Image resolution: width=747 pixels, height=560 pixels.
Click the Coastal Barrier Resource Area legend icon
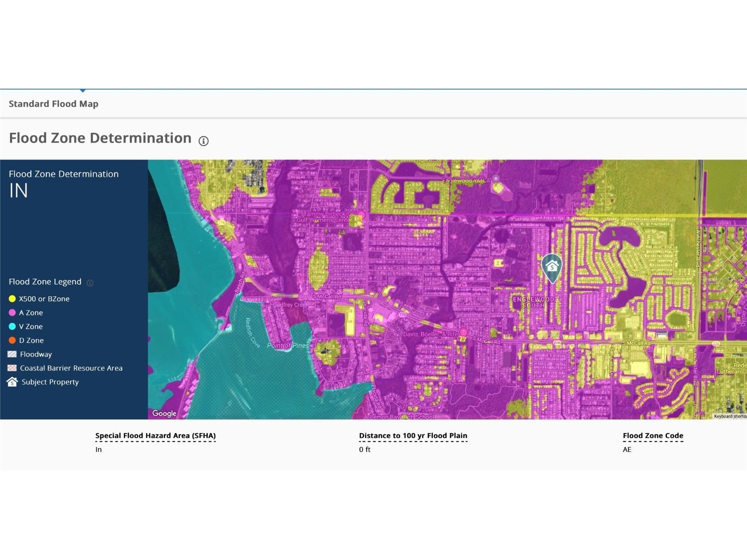12,368
